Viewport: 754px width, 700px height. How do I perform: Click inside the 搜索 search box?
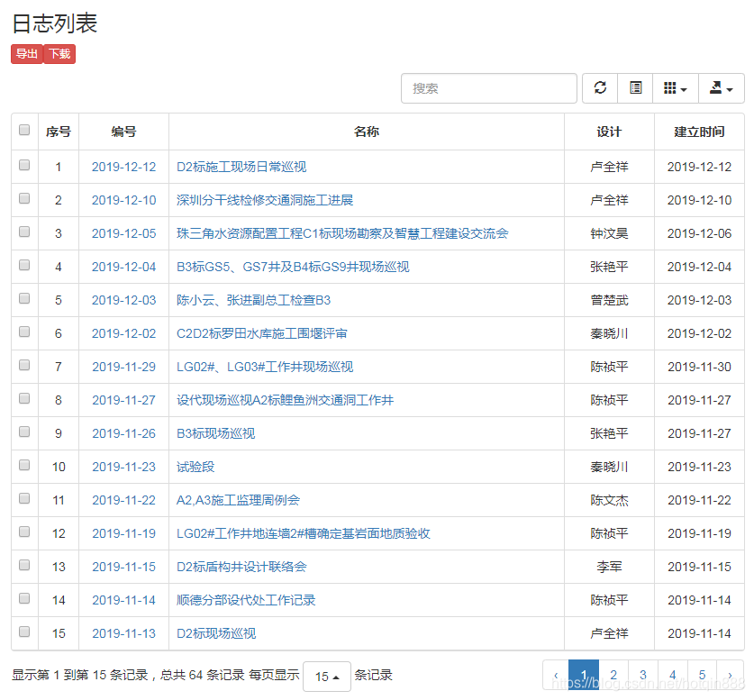tap(488, 88)
